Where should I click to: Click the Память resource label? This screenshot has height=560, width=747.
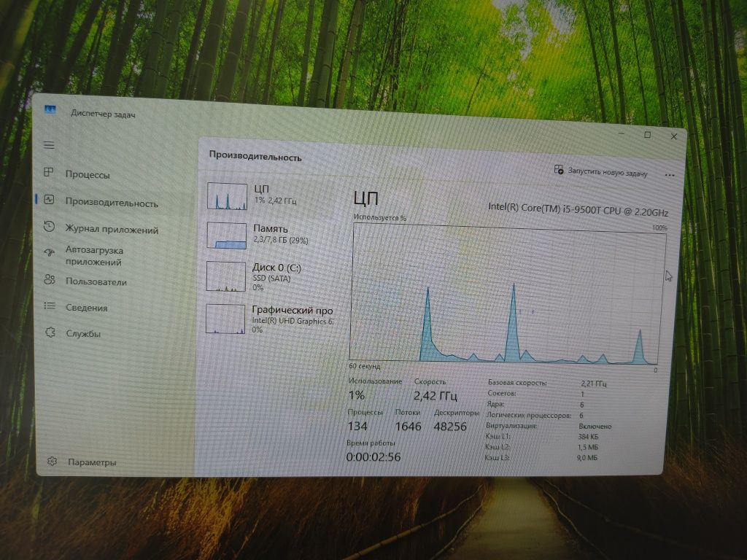[271, 228]
